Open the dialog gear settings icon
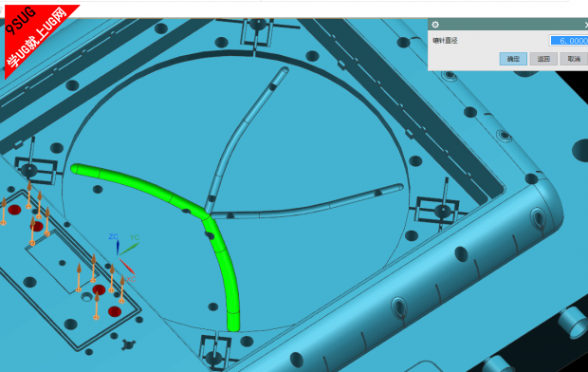The height and width of the screenshot is (372, 588). [x=435, y=25]
